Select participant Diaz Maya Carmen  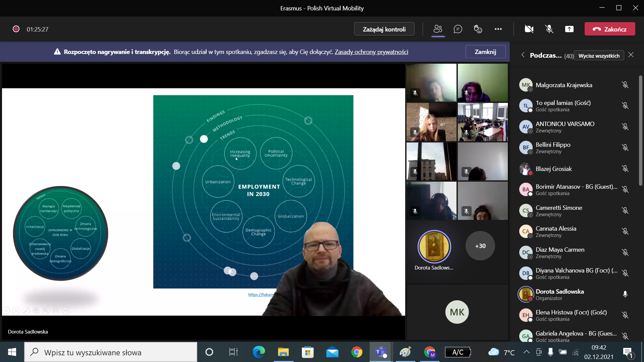(x=574, y=253)
